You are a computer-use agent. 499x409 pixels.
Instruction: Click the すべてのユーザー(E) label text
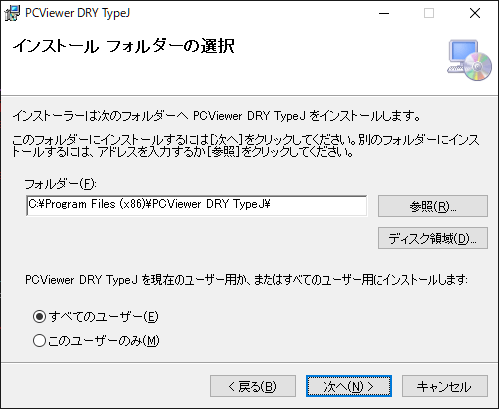pyautogui.click(x=103, y=316)
